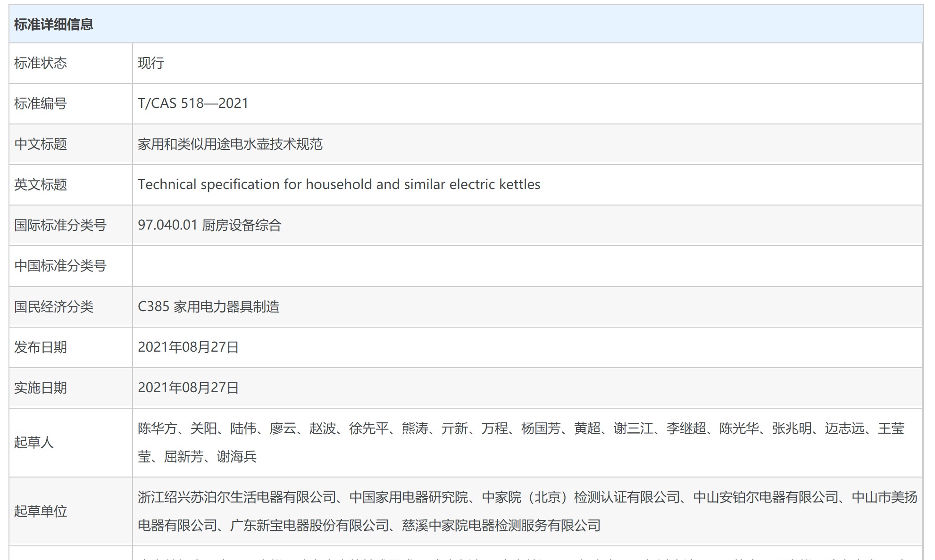935x560 pixels.
Task: Click the T/CAS 518—2021 standard number
Action: click(193, 103)
